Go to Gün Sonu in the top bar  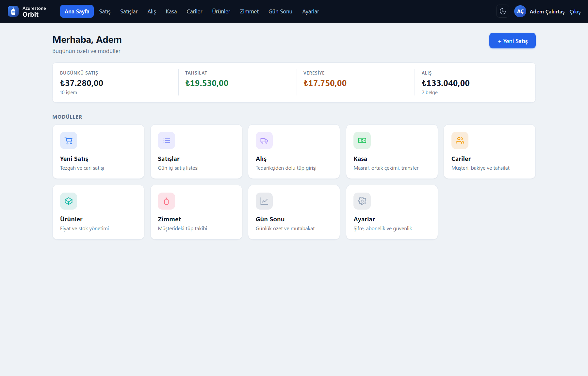[280, 11]
